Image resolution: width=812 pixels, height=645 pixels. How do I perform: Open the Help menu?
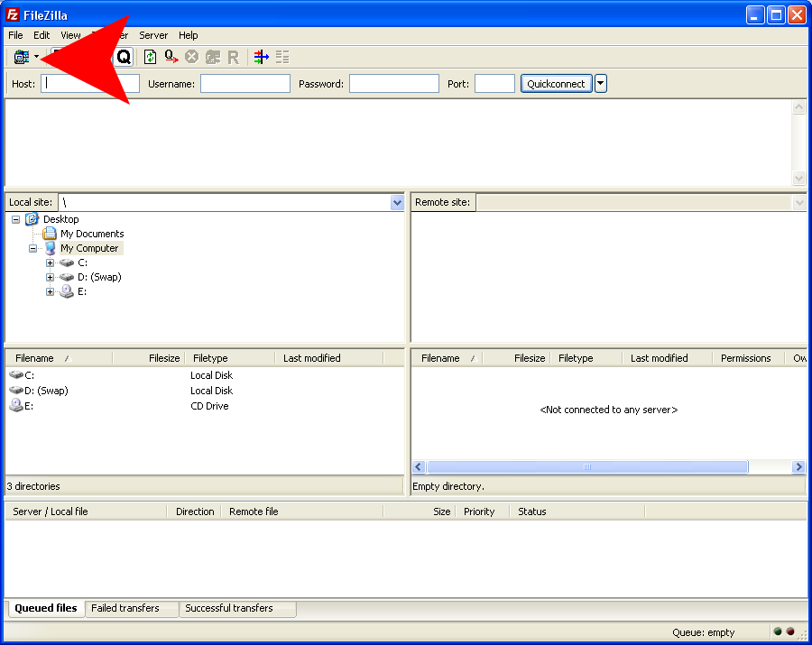tap(189, 35)
